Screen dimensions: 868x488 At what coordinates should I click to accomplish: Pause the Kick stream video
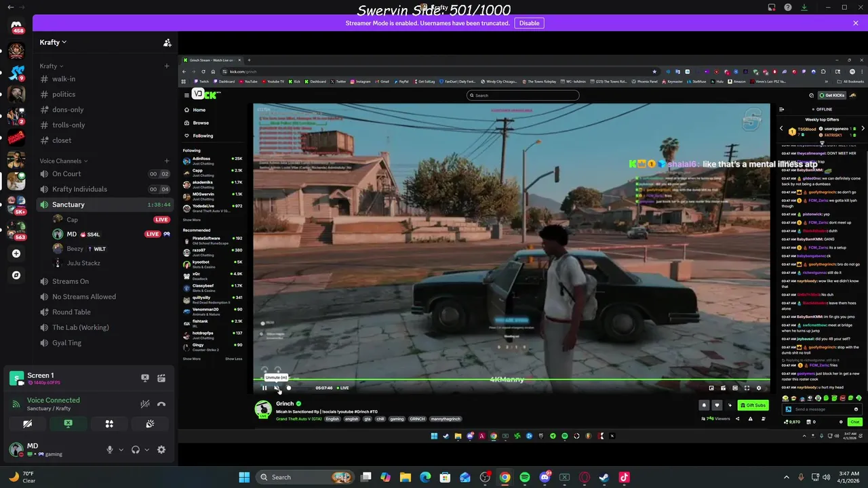[264, 388]
